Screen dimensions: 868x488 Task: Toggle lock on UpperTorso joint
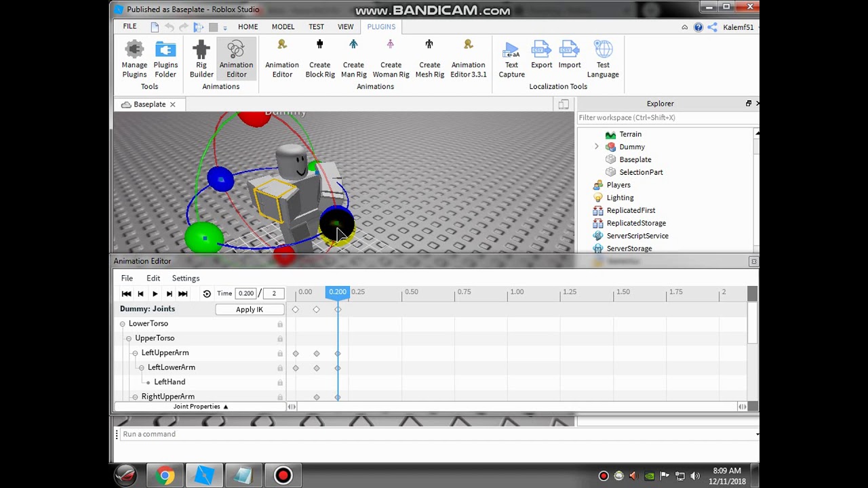(279, 338)
